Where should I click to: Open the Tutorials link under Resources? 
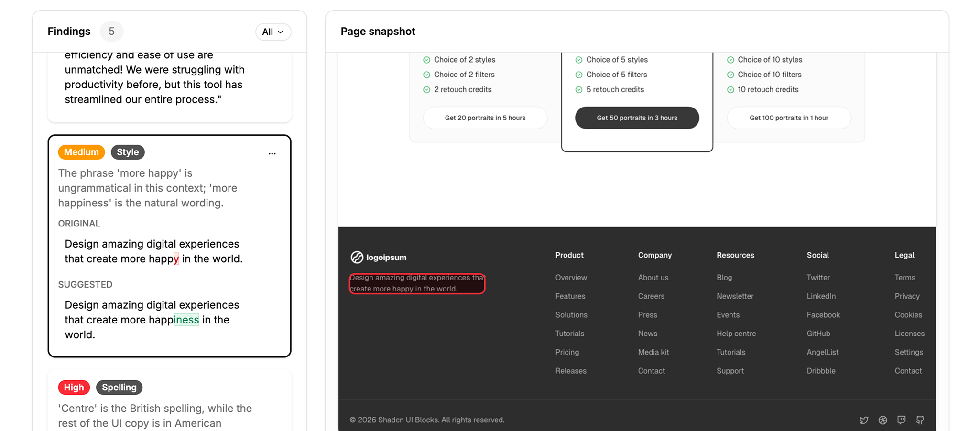[731, 352]
